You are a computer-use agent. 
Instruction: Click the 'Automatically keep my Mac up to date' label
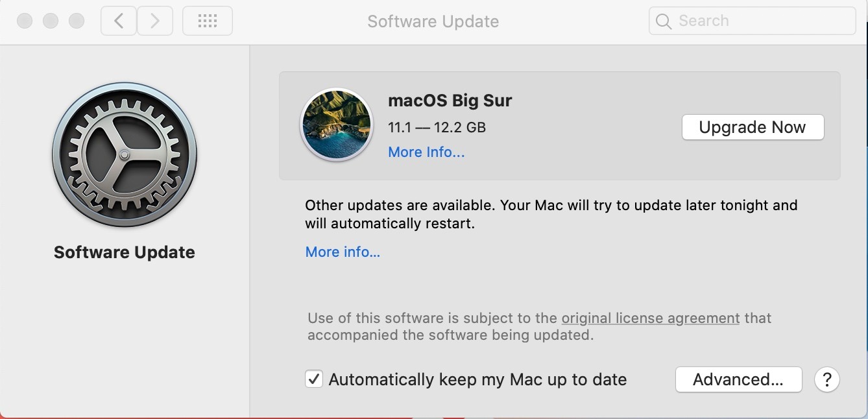(x=477, y=379)
